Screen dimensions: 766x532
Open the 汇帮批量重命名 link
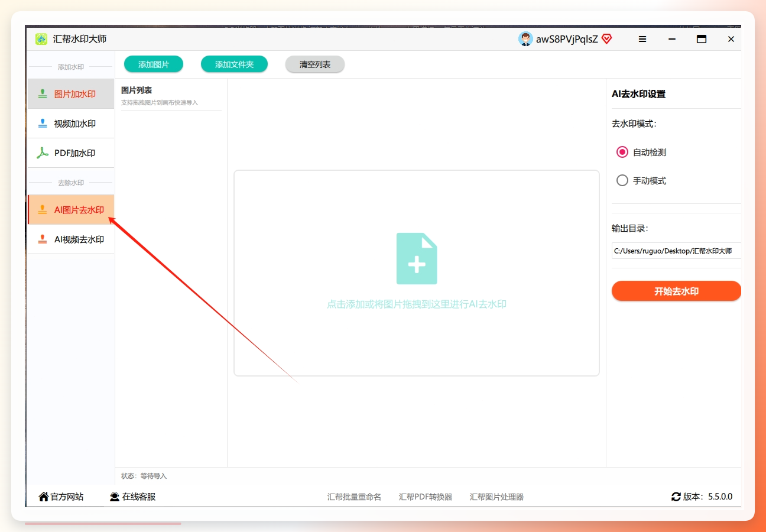[x=354, y=497]
